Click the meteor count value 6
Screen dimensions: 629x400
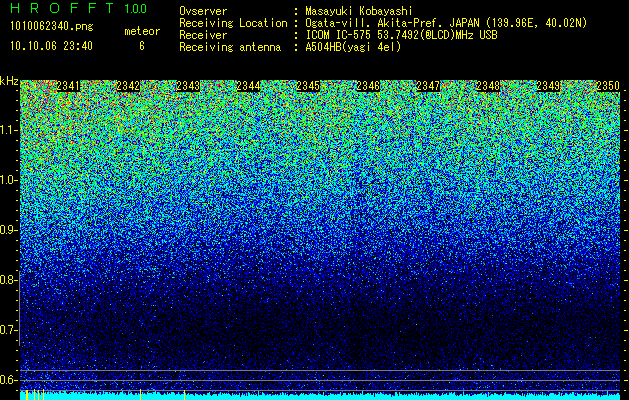[142, 46]
